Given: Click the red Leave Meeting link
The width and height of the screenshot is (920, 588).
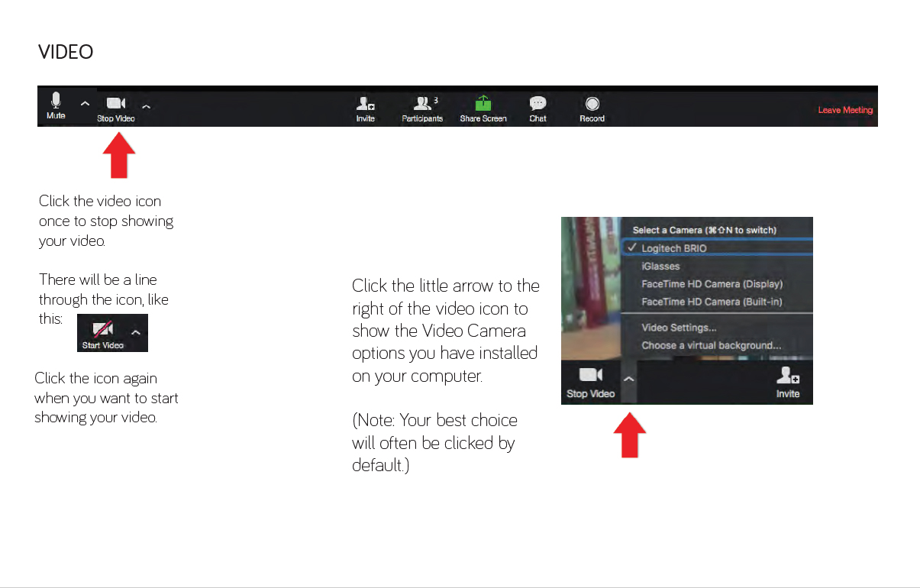Looking at the screenshot, I should point(845,110).
